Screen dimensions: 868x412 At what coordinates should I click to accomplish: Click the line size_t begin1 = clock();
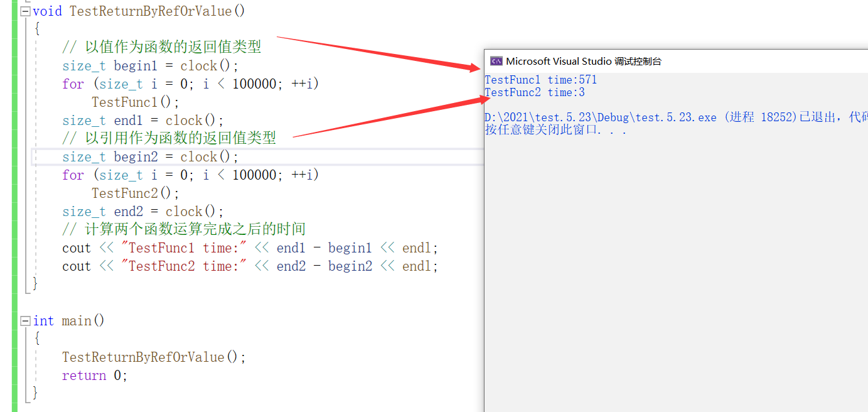[x=151, y=65]
